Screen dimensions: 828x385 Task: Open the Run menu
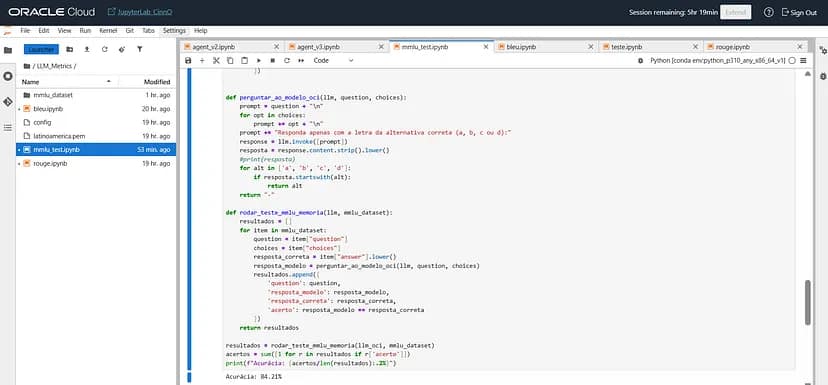(x=85, y=31)
